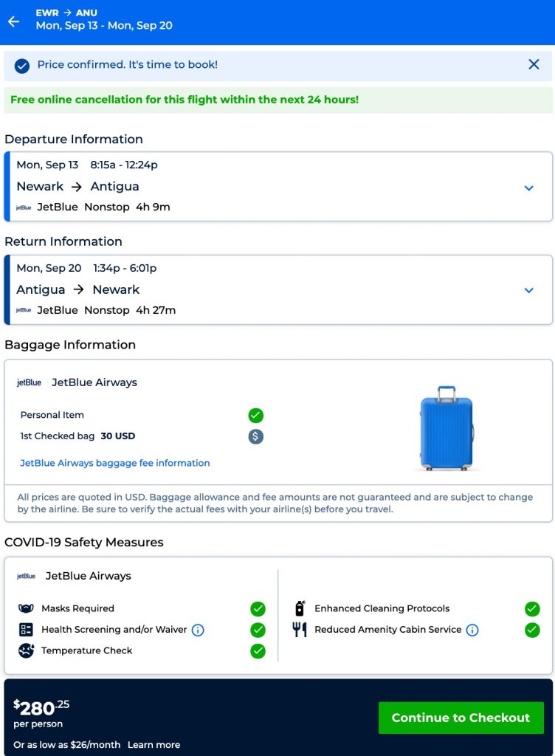
Task: Dismiss the price confirmed banner
Action: 534,64
